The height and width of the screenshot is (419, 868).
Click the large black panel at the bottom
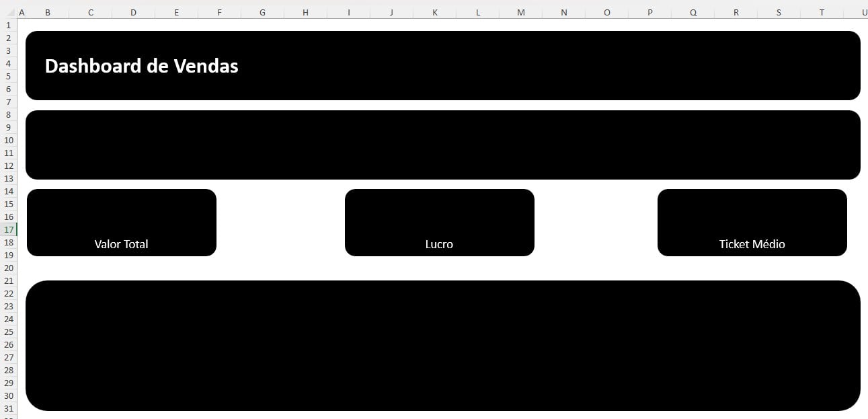(442, 345)
